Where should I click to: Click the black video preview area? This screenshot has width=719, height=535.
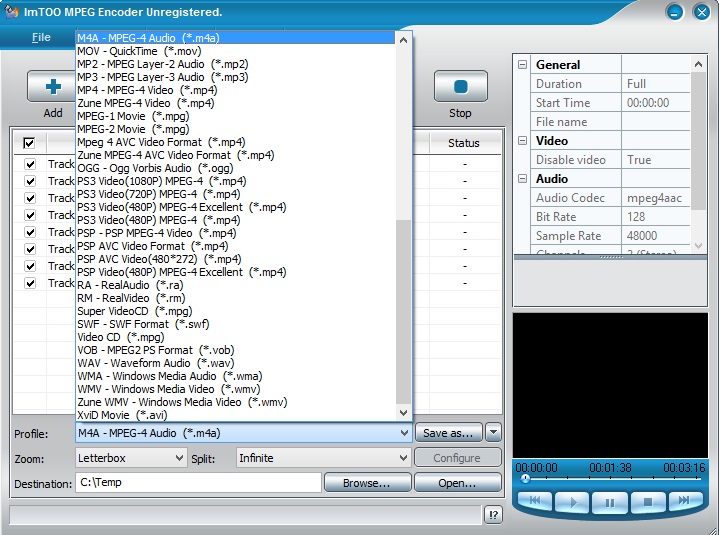610,385
